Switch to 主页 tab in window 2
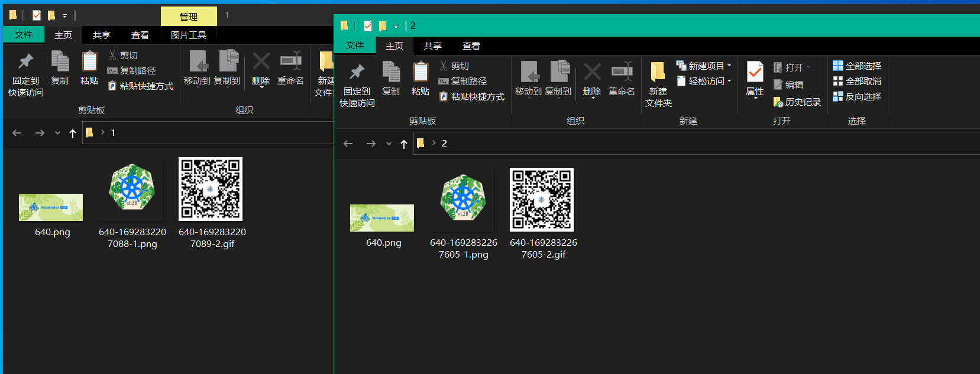Screen dimensions: 980x374 [394, 46]
